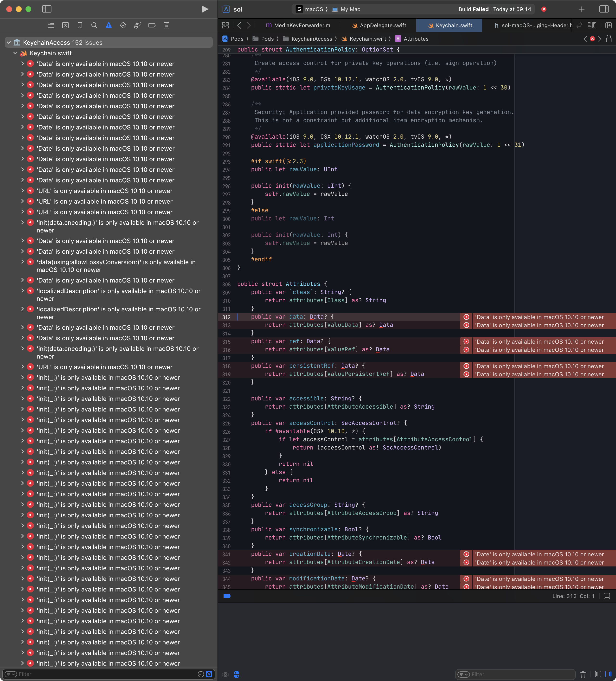Type in the issue navigator Filter field
This screenshot has height=681, width=616.
[68, 674]
